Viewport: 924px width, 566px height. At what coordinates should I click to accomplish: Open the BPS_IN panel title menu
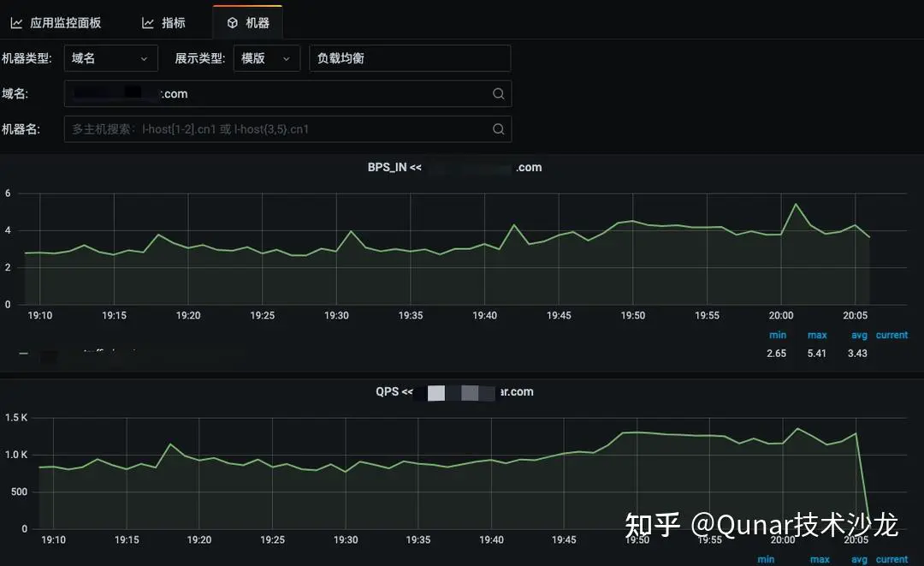pyautogui.click(x=454, y=167)
